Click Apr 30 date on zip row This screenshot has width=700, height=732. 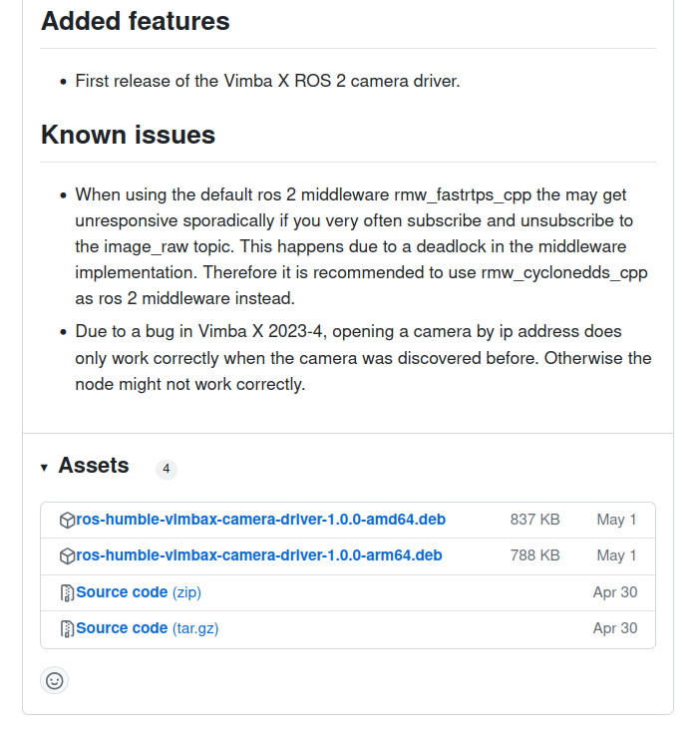(x=615, y=592)
